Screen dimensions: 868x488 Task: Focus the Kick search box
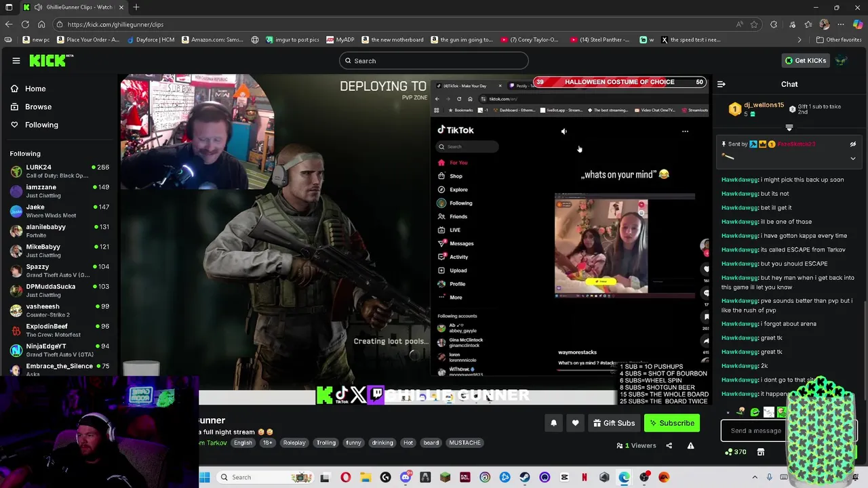click(x=434, y=61)
